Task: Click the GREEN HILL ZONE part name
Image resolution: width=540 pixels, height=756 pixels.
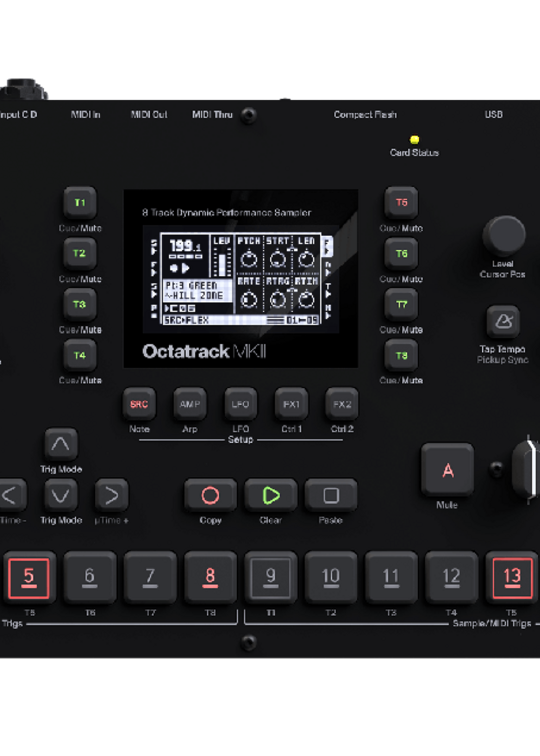Action: [x=197, y=291]
